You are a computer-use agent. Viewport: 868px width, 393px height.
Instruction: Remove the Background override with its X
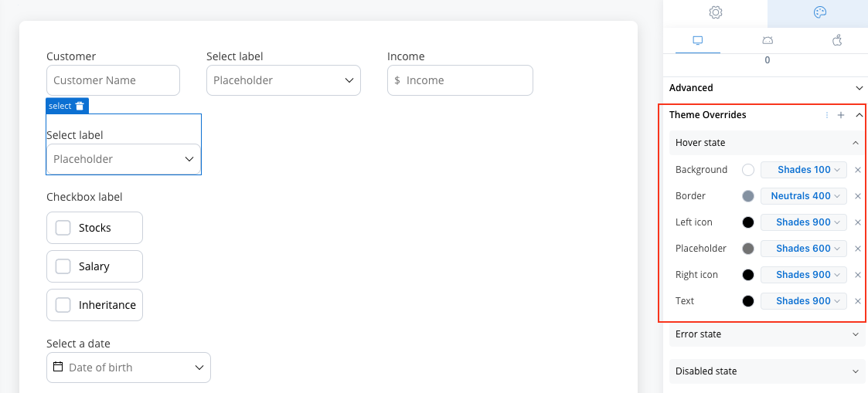tap(858, 170)
